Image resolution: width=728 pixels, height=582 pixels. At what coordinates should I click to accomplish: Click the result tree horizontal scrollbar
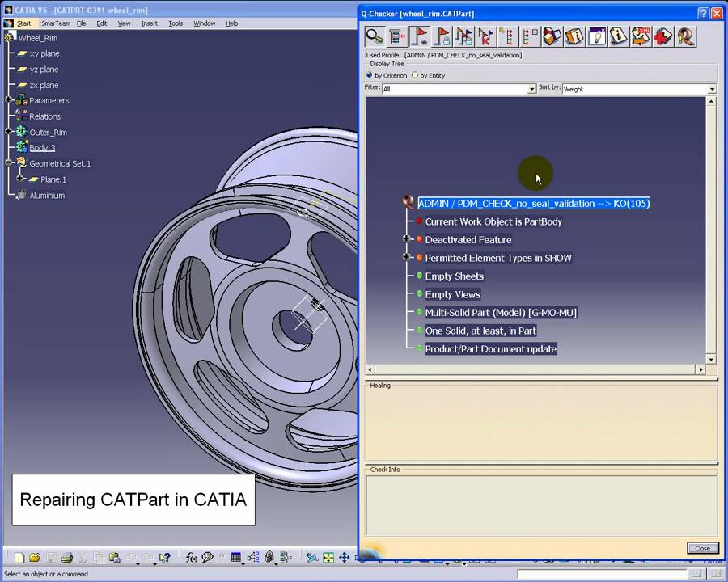pos(535,369)
